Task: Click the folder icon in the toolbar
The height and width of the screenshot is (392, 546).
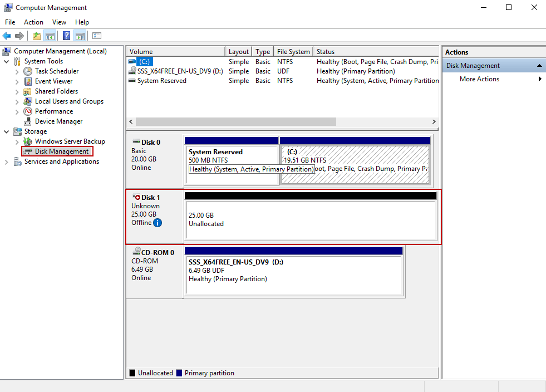Action: click(36, 35)
